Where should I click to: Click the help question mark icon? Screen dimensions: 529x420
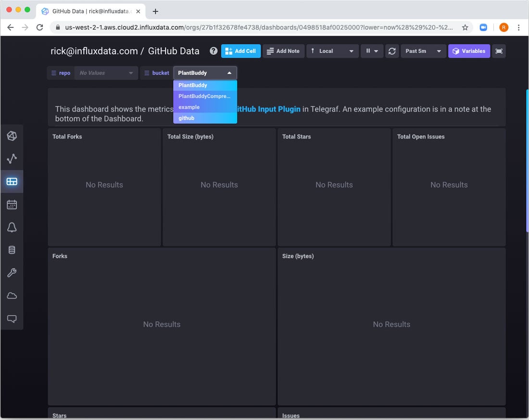pyautogui.click(x=214, y=51)
